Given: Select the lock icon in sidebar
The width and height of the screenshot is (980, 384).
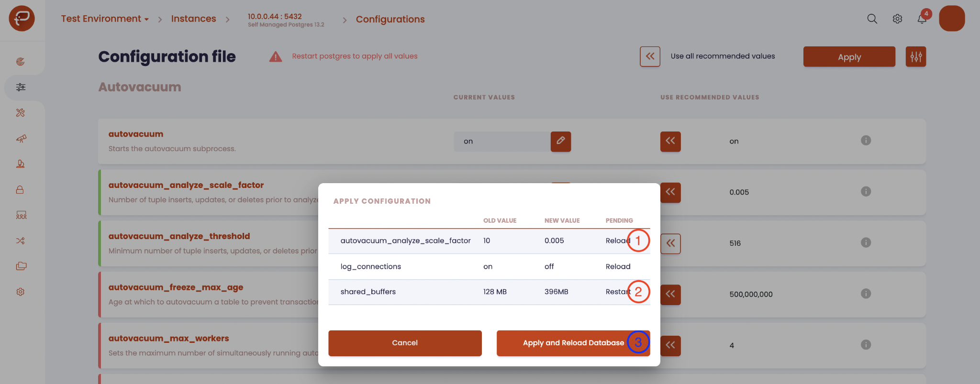Looking at the screenshot, I should click(x=20, y=189).
